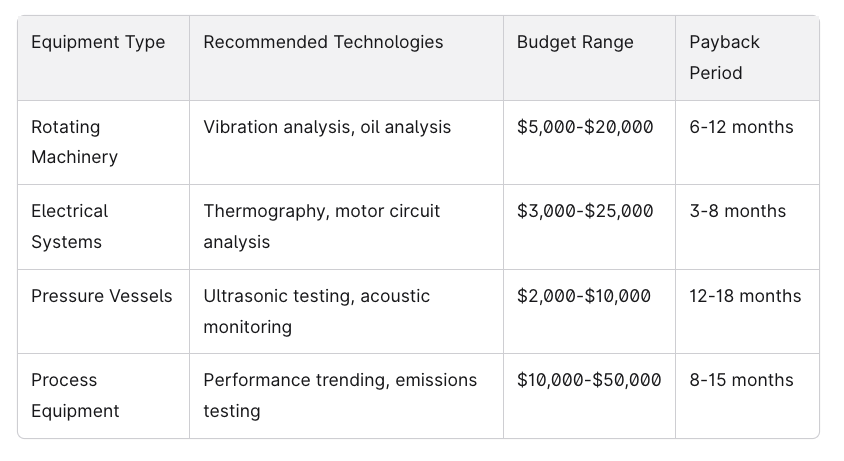Select the Payback Period header cell
The width and height of the screenshot is (844, 461).
(x=747, y=58)
